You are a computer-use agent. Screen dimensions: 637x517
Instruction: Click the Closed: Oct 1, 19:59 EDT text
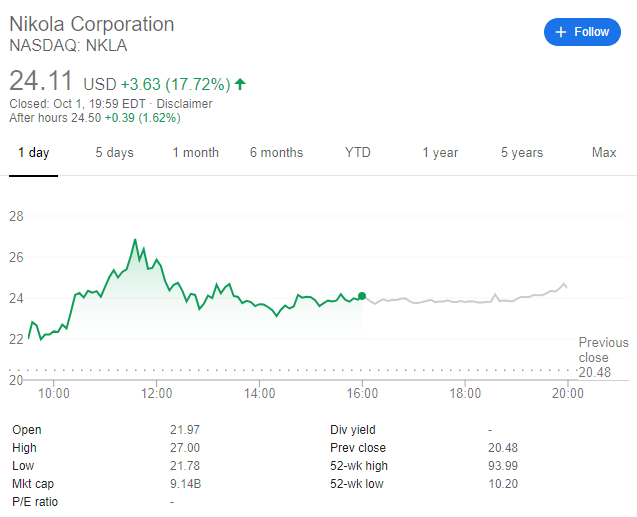(77, 104)
